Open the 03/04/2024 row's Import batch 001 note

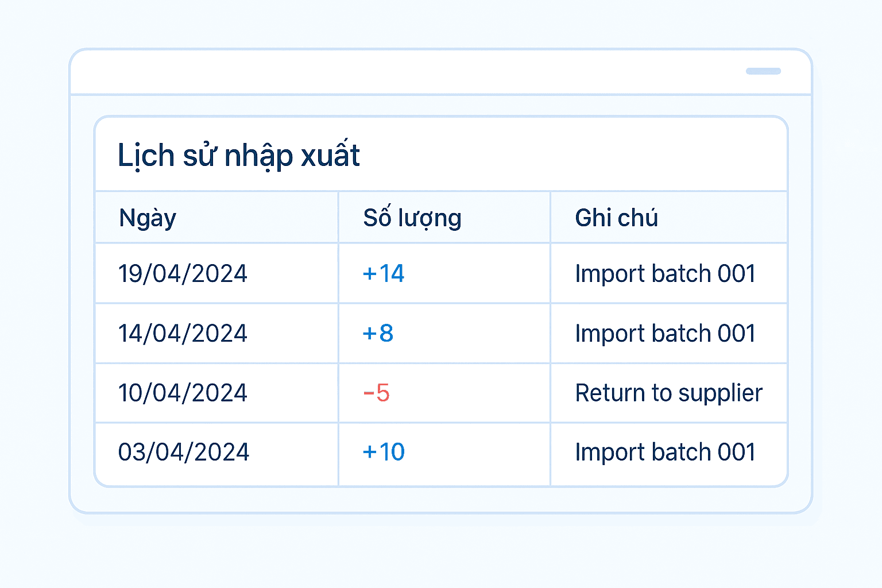coord(665,452)
